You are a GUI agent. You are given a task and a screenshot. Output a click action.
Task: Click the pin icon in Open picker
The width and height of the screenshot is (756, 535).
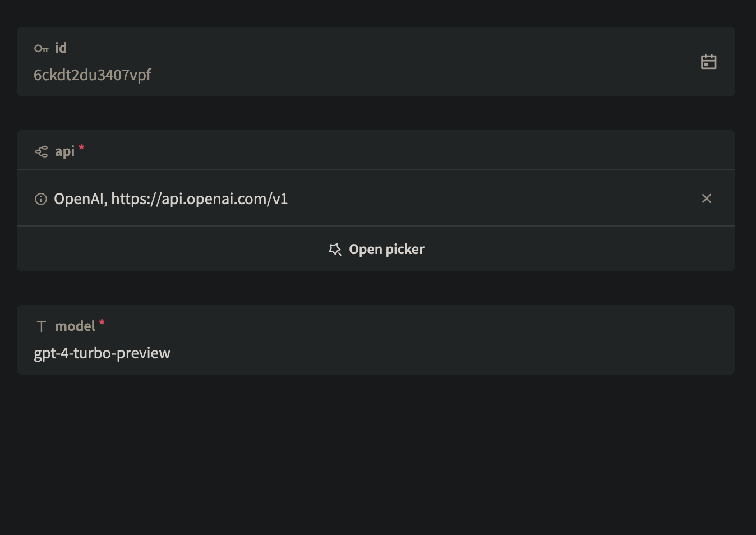[335, 250]
